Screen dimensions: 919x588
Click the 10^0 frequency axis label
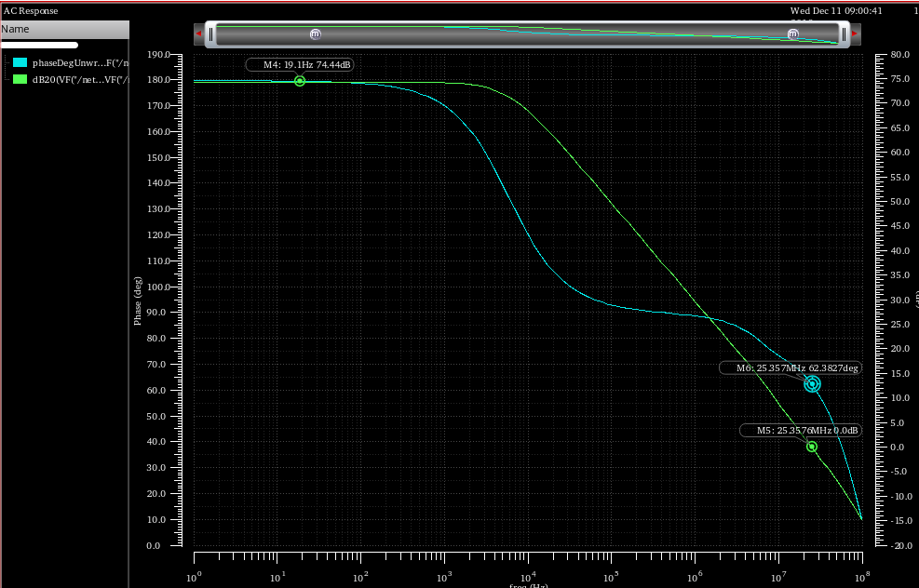[194, 577]
